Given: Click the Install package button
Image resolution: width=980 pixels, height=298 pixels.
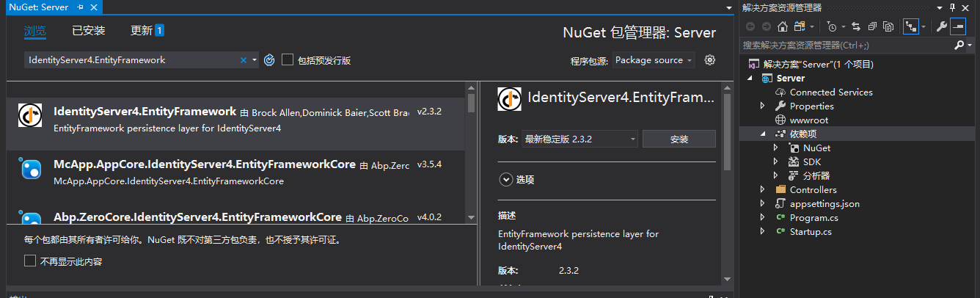Looking at the screenshot, I should pyautogui.click(x=679, y=139).
